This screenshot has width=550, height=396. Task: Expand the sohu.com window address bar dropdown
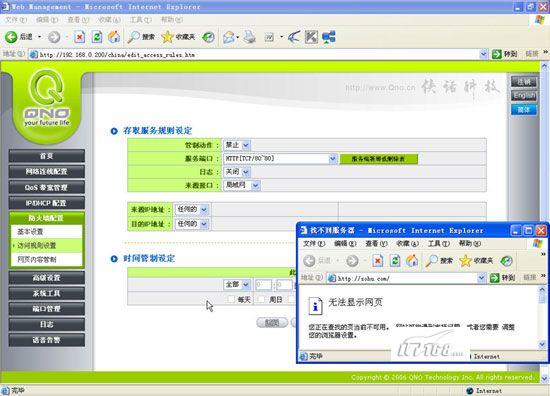481,278
